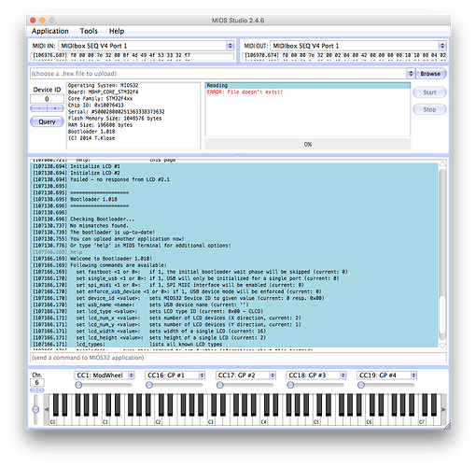This screenshot has width=476, height=467.
Task: Open the Application menu
Action: click(49, 31)
